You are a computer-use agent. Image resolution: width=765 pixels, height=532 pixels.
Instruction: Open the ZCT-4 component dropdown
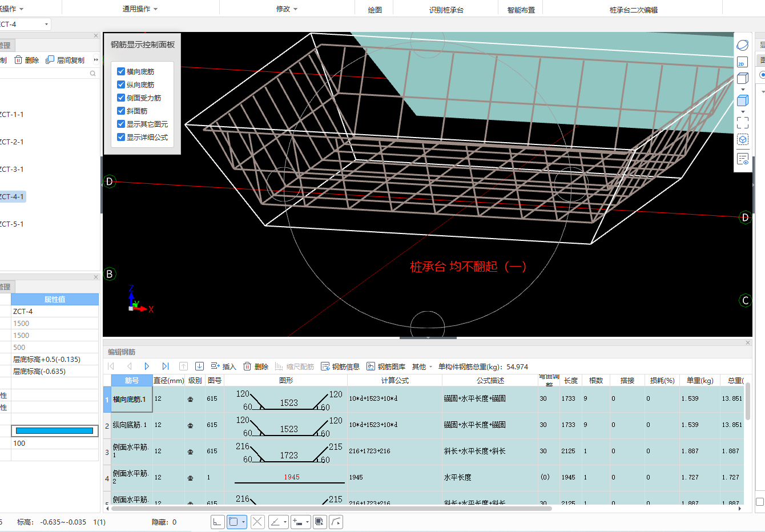(46, 25)
